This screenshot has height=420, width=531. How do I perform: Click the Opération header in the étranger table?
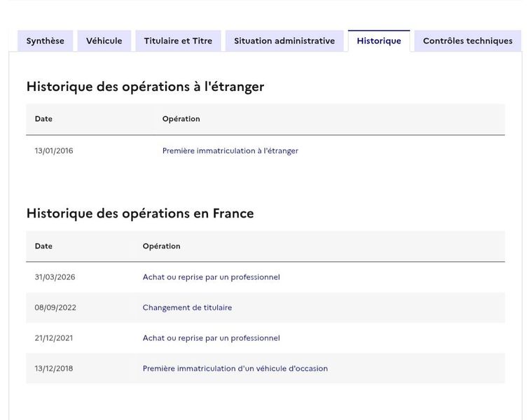pos(181,119)
